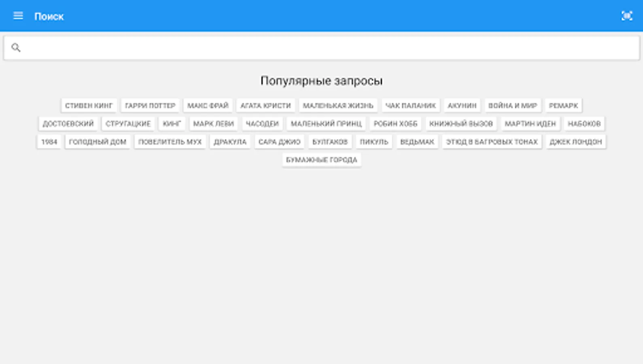The height and width of the screenshot is (364, 643).
Task: Pick the ВОЙНА И МИР suggestion
Action: (513, 106)
